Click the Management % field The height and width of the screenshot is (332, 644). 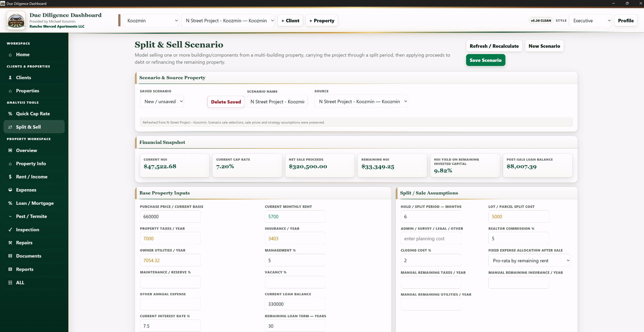tap(295, 260)
